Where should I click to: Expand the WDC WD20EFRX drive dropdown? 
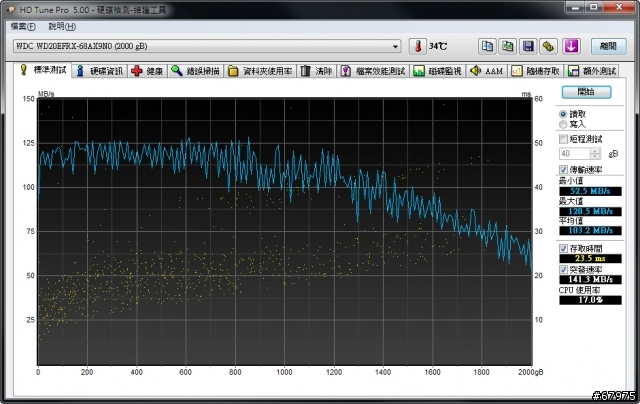coord(207,46)
